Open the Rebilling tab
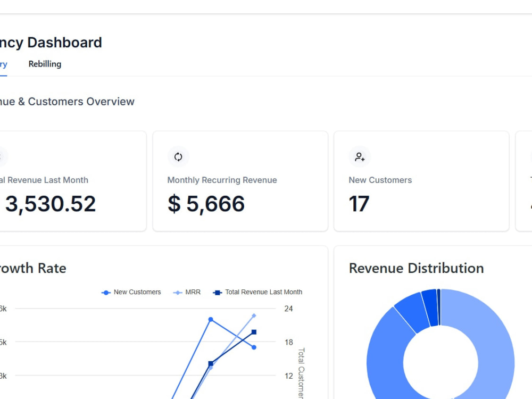532x399 pixels. (x=45, y=64)
